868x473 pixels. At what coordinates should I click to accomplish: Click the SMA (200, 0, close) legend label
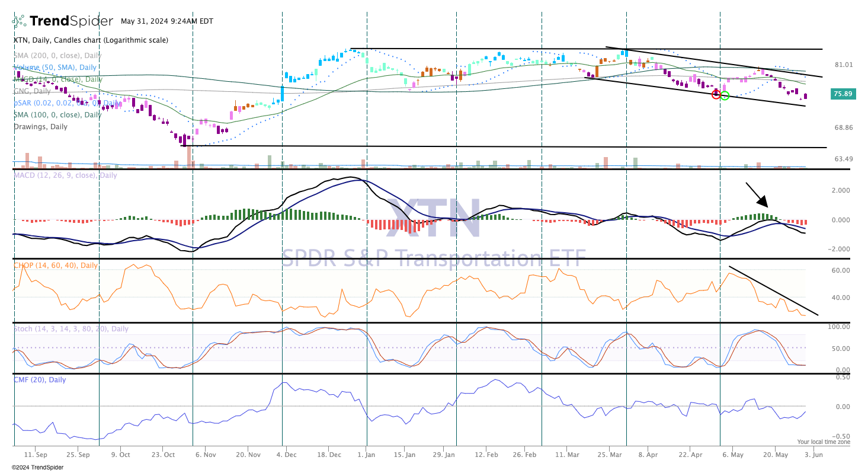click(x=58, y=55)
